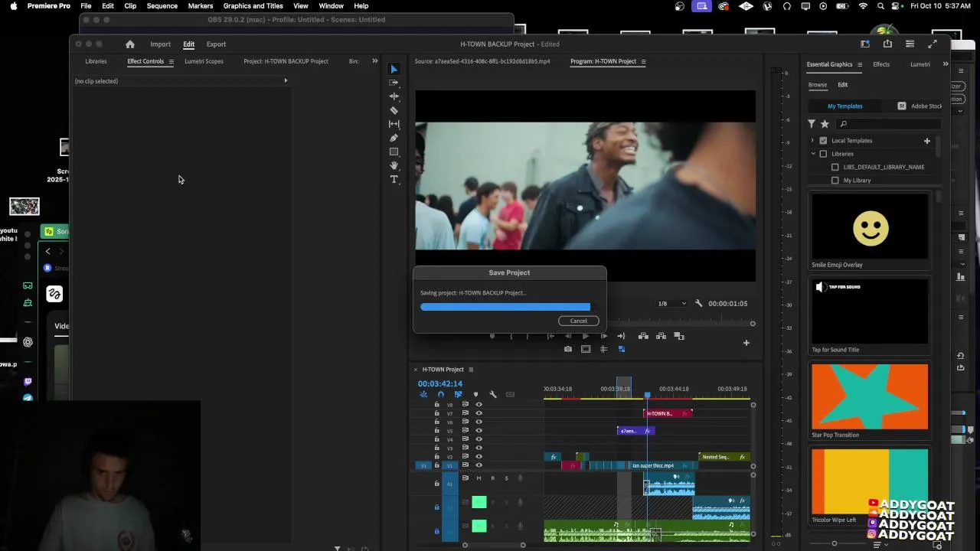The height and width of the screenshot is (551, 980).
Task: Hide track V7 using eye toggle
Action: (x=479, y=413)
